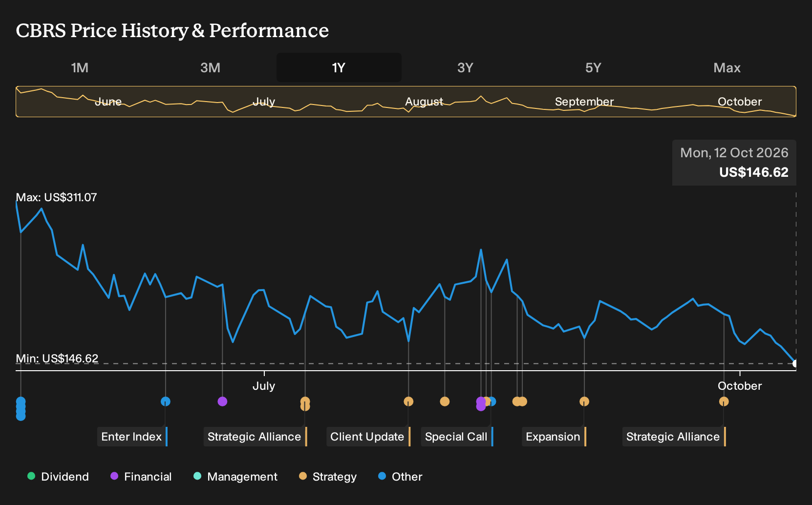Toggle the Strategy legend filter
The height and width of the screenshot is (505, 812).
click(328, 477)
